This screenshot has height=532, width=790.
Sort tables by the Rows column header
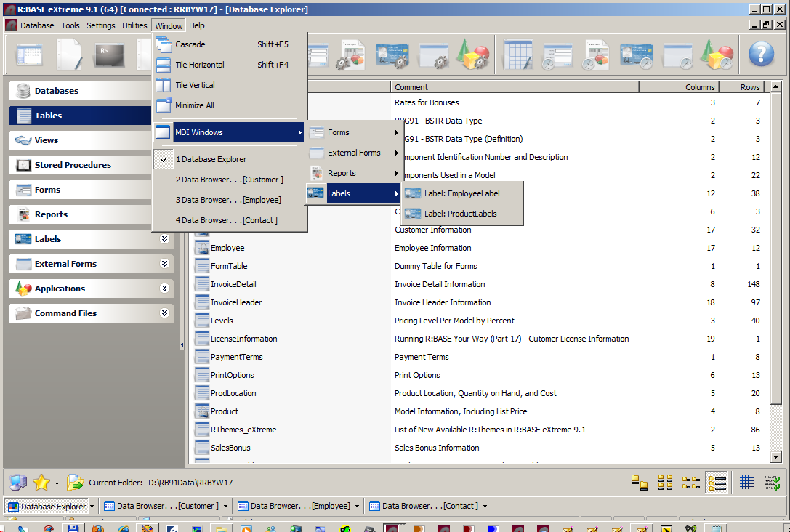point(749,87)
